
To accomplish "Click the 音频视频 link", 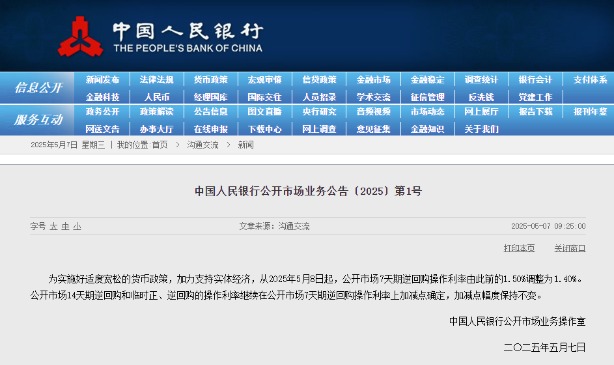I will point(373,112).
